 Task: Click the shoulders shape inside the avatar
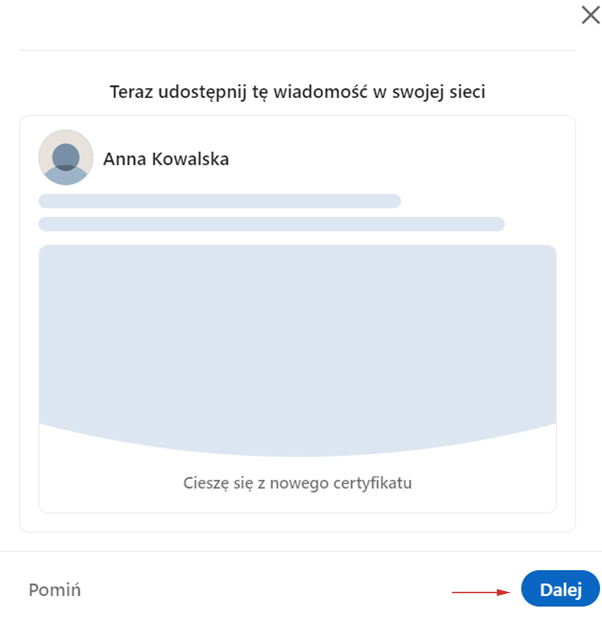pos(66,176)
